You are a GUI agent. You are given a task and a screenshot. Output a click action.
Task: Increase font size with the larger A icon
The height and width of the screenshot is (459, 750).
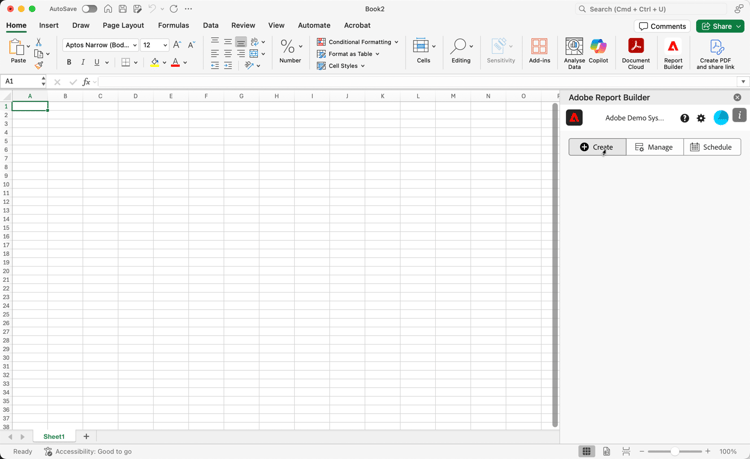pyautogui.click(x=176, y=45)
